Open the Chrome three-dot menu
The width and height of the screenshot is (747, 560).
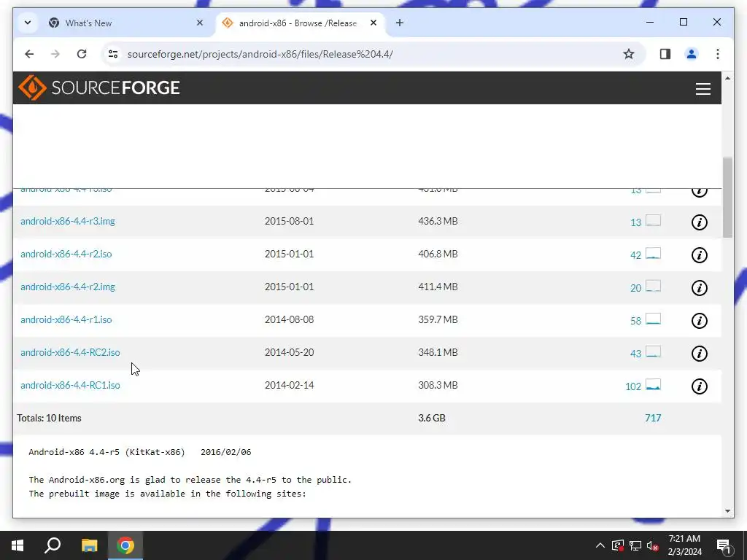[718, 54]
